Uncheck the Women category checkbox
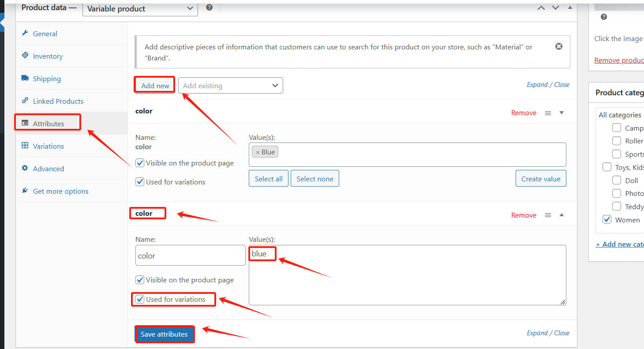 coord(607,220)
